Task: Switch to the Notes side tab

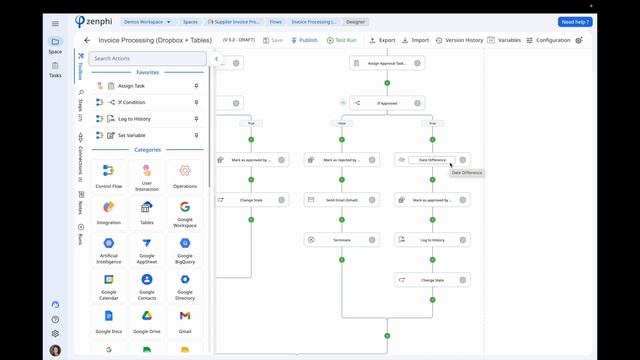Action: [x=80, y=203]
